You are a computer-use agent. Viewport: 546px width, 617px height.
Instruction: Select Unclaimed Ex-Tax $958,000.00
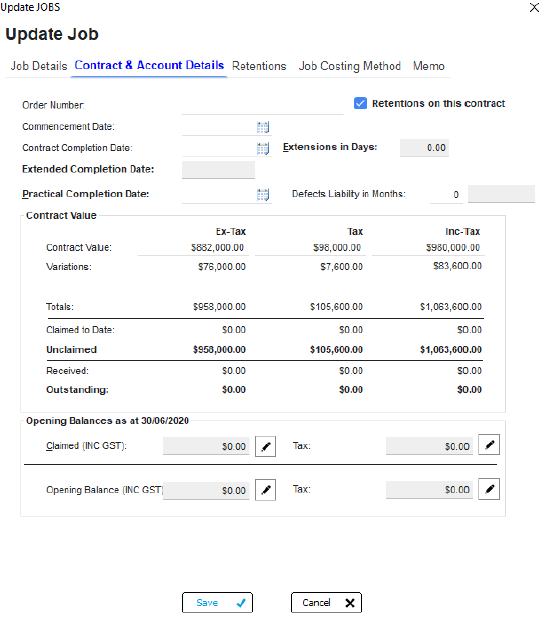220,350
